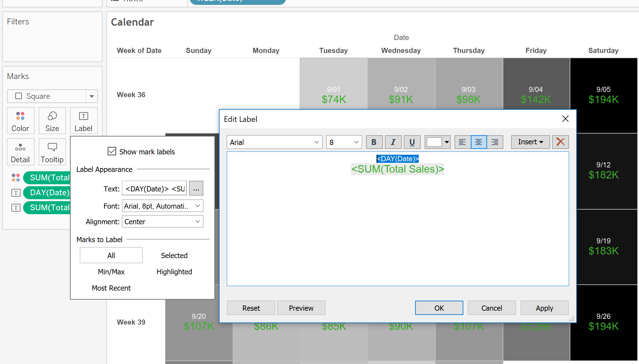This screenshot has height=364, width=639.
Task: Toggle underline formatting in Edit Label
Action: (x=412, y=142)
